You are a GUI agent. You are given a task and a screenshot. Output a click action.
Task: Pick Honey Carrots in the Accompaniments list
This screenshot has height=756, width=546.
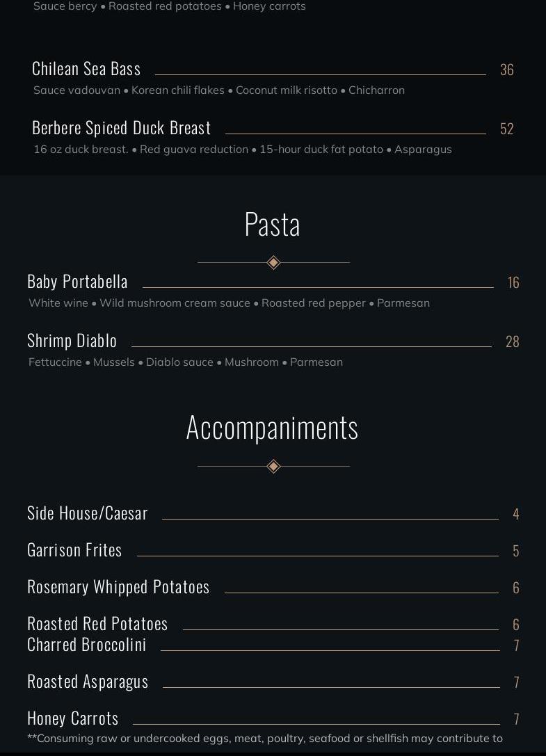(x=73, y=718)
